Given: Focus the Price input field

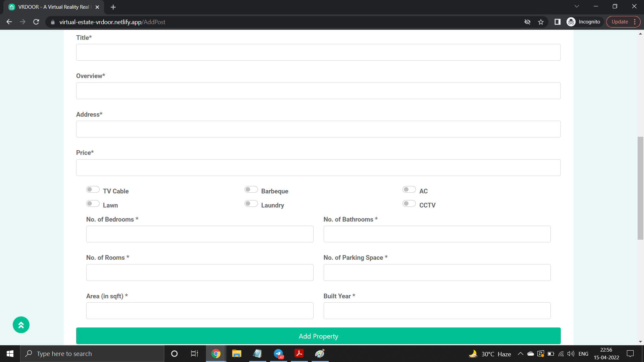Looking at the screenshot, I should point(318,168).
